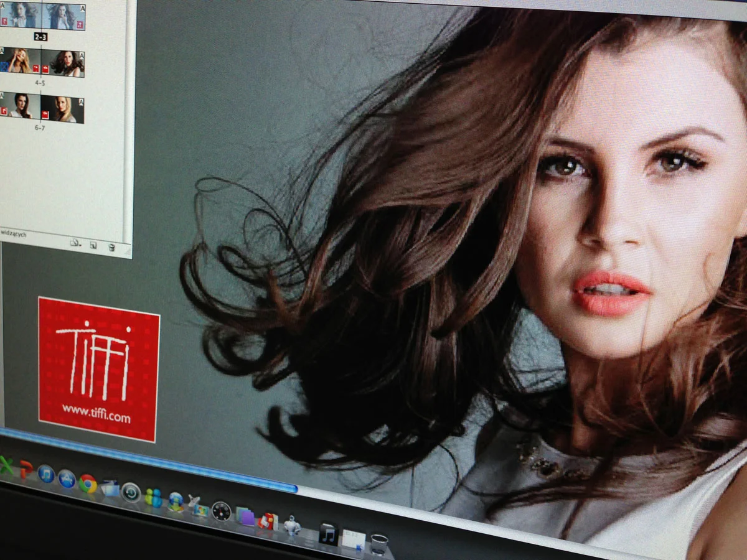Click the 'widzących' status text in panel

[x=14, y=234]
